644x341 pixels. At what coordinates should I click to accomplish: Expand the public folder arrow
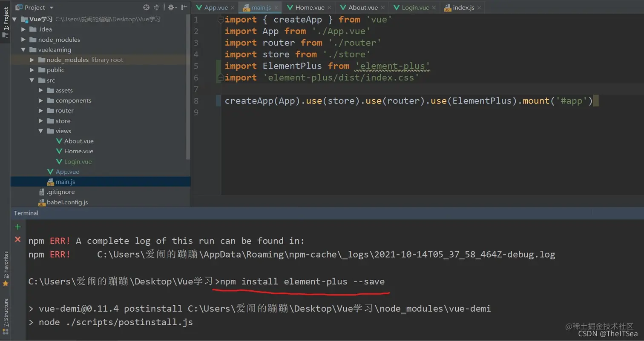(x=32, y=70)
